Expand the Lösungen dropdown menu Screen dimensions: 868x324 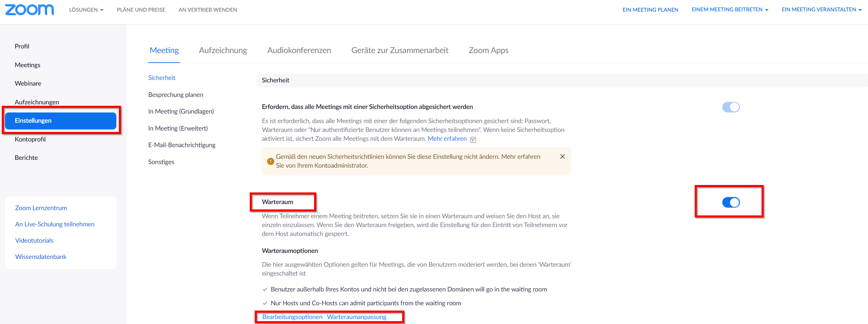86,10
